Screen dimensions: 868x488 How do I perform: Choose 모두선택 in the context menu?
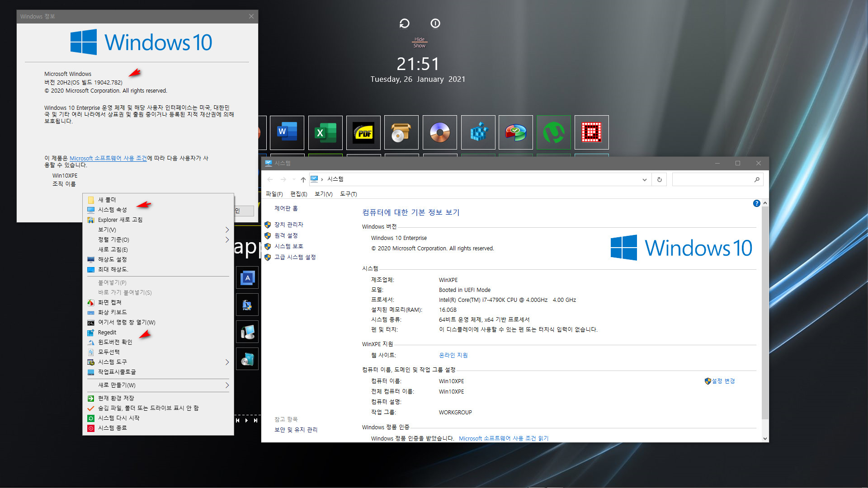tap(158, 352)
